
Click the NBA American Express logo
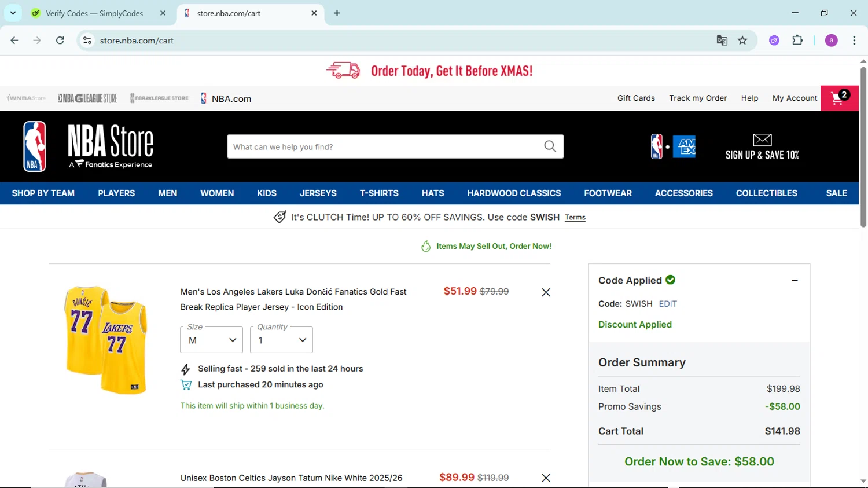[673, 146]
